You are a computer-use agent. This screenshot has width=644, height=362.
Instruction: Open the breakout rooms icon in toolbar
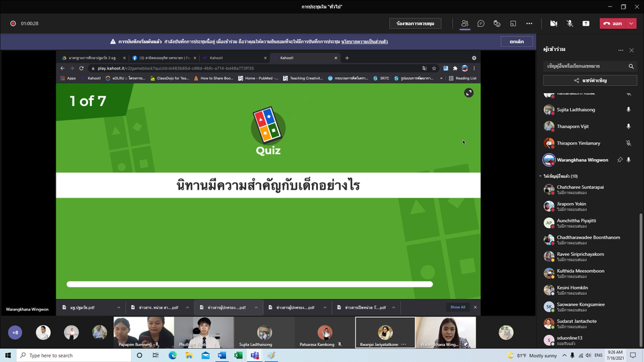pos(513,23)
